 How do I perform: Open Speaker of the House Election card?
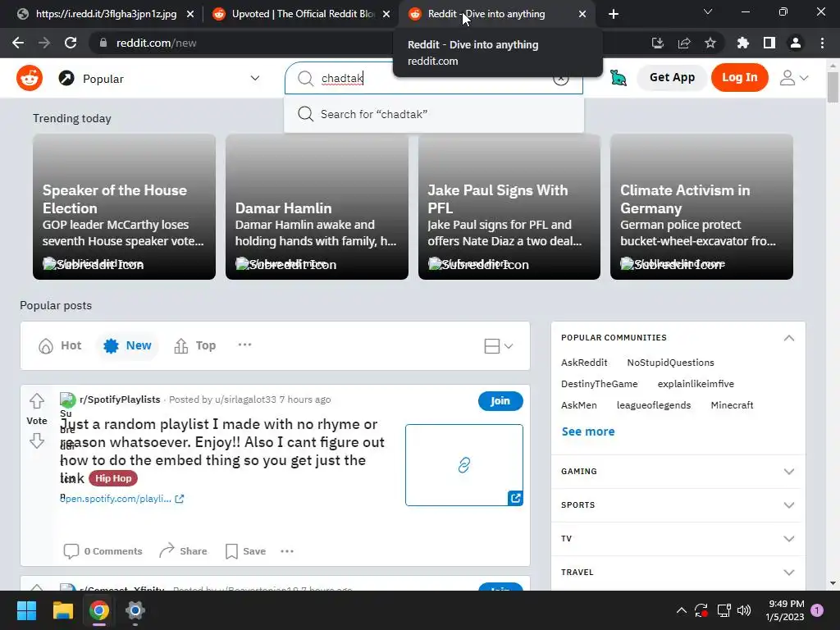click(125, 207)
